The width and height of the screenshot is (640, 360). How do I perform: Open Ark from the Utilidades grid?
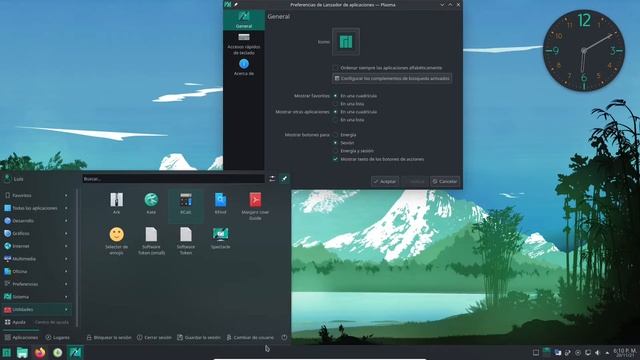[116, 203]
